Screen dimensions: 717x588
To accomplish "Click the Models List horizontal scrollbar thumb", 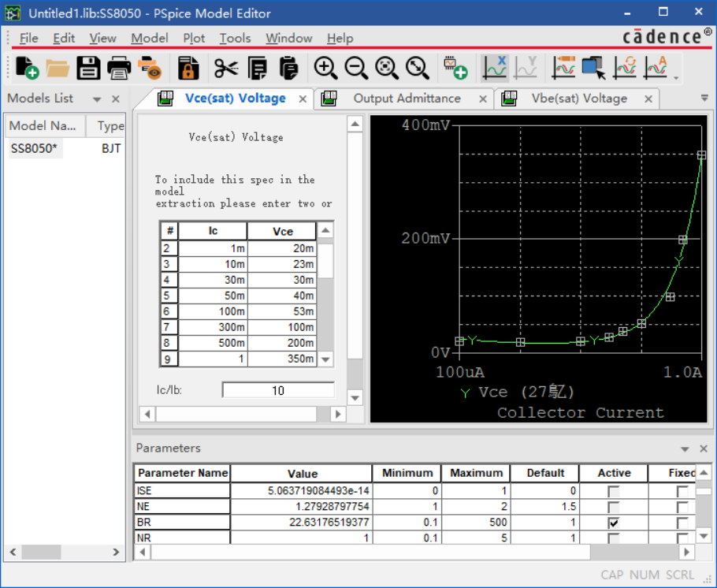I will point(41,552).
